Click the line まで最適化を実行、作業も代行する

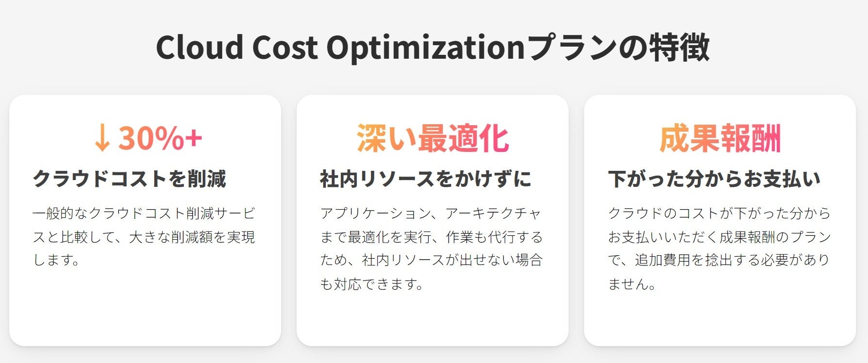[x=431, y=237]
